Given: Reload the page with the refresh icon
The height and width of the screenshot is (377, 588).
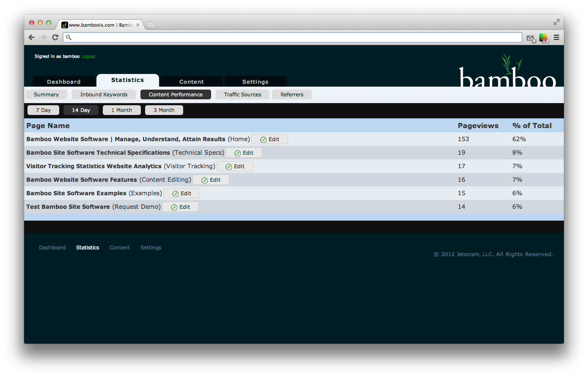Looking at the screenshot, I should [55, 37].
